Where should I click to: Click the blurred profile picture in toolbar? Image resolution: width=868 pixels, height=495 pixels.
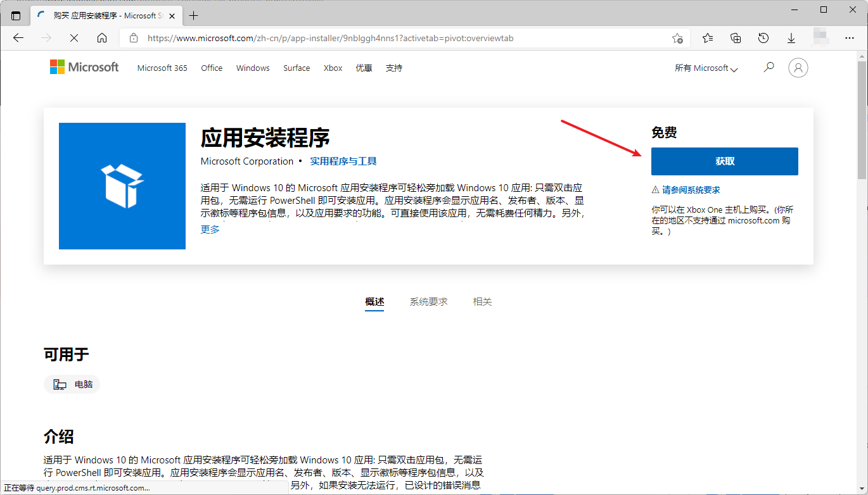tap(820, 38)
